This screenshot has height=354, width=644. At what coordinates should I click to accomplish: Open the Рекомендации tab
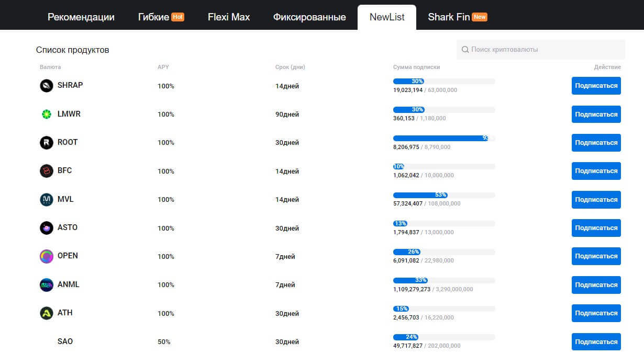(x=81, y=17)
